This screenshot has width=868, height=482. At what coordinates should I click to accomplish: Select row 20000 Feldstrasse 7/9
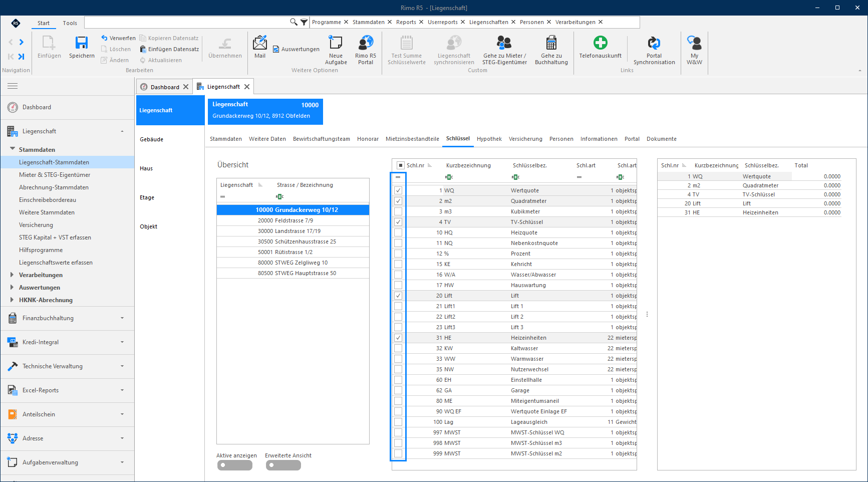coord(293,220)
